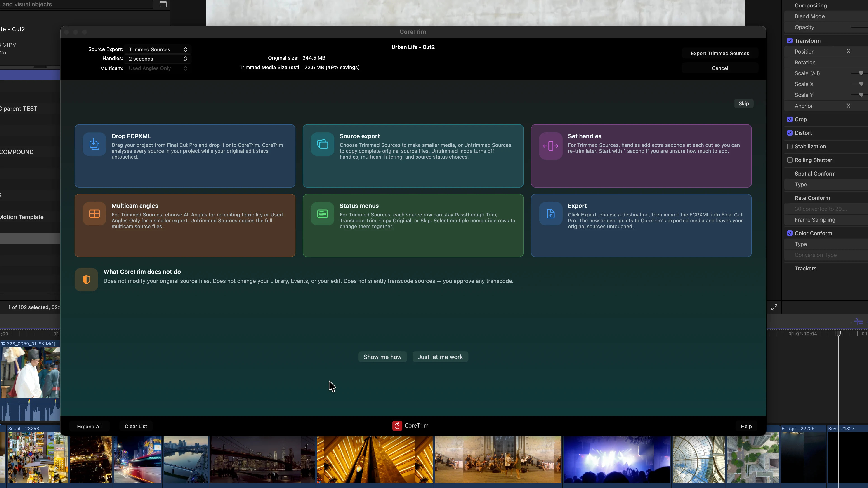Disable the Transform checkbox

[x=790, y=41]
